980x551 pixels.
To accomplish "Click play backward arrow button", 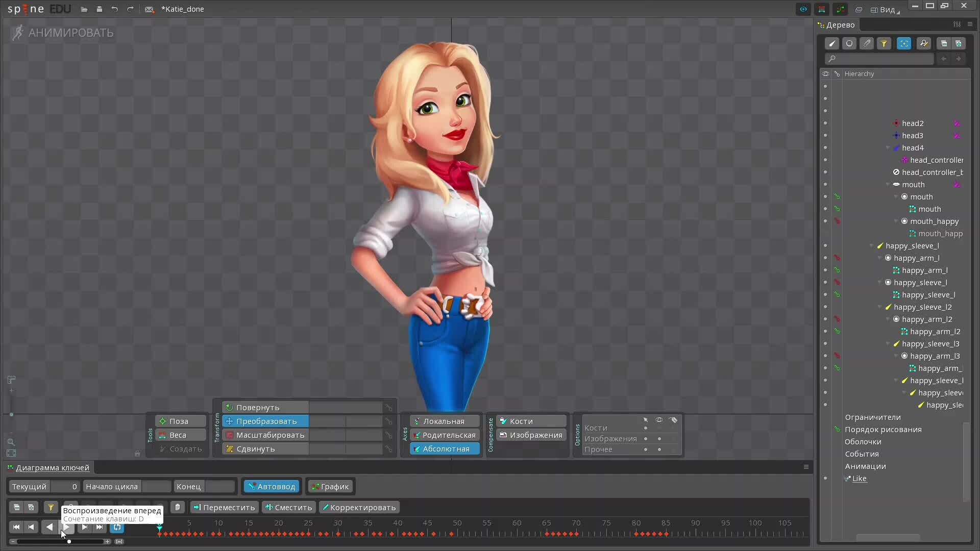I will point(49,527).
